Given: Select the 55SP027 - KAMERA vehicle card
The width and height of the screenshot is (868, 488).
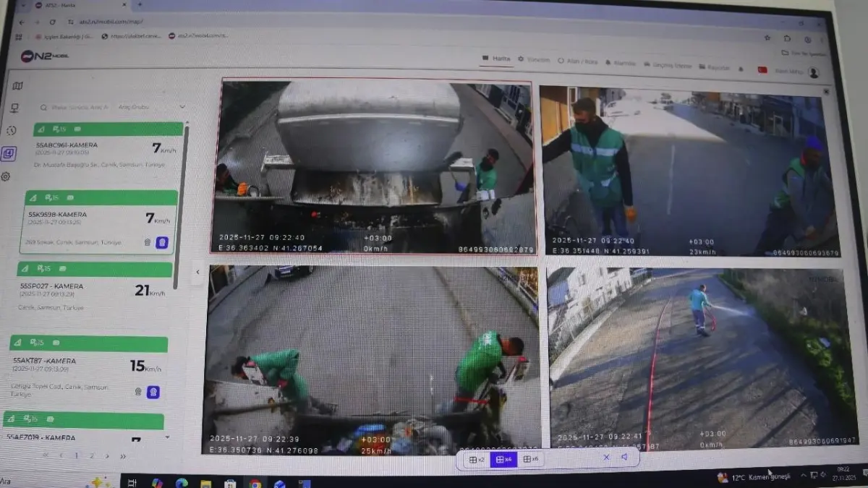Looking at the screenshot, I should coord(95,291).
